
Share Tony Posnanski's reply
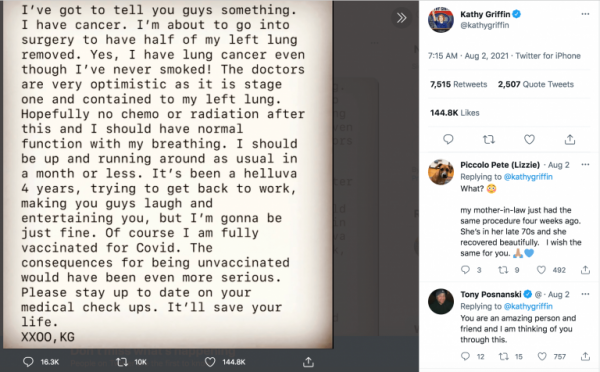pos(585,357)
